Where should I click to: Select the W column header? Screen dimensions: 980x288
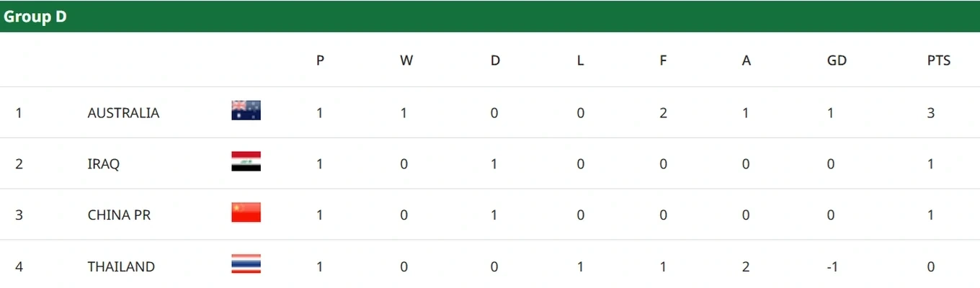tap(406, 61)
